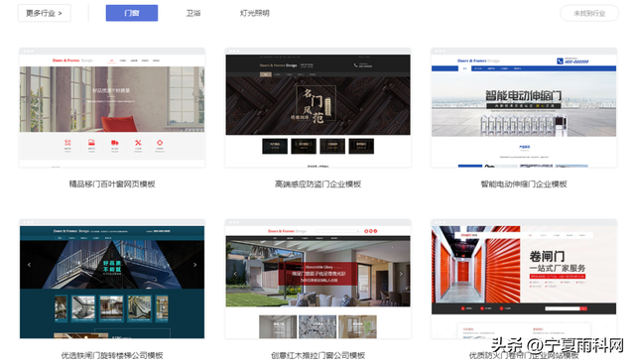Click the phone icon in 智能电动伸缩门 template

pos(560,61)
